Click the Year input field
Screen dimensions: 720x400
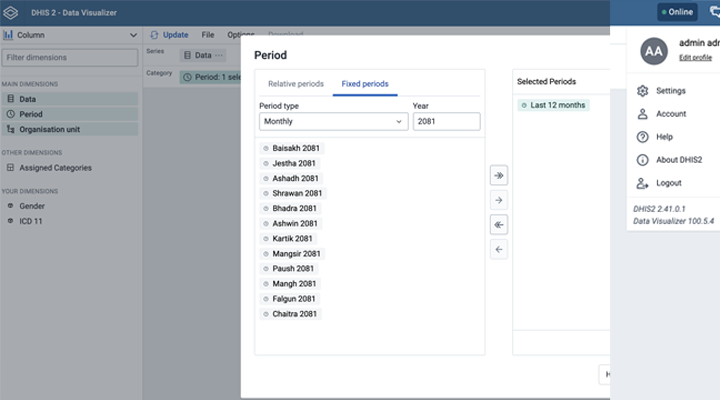point(446,121)
